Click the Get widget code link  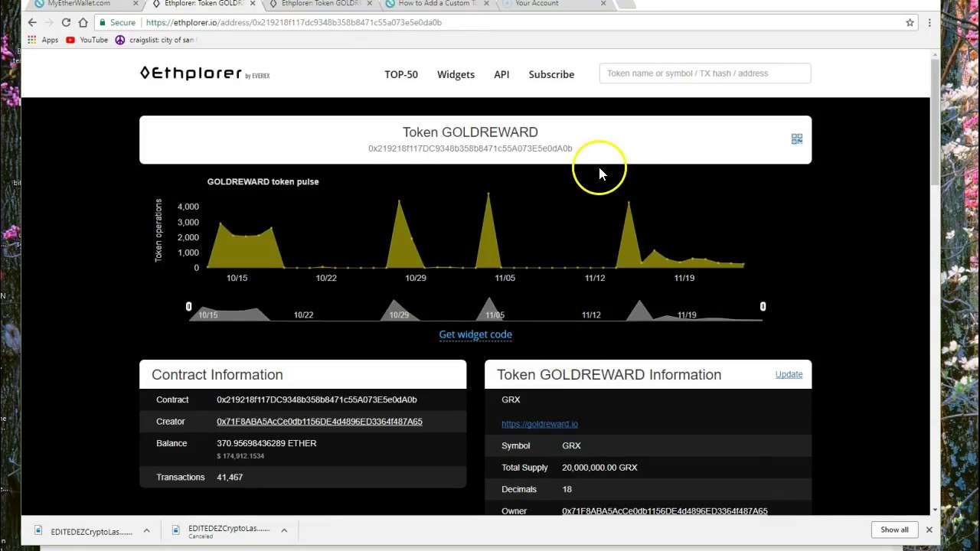(x=475, y=334)
